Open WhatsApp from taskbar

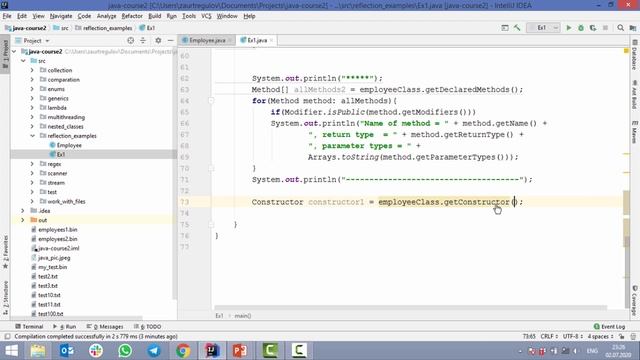(125, 351)
